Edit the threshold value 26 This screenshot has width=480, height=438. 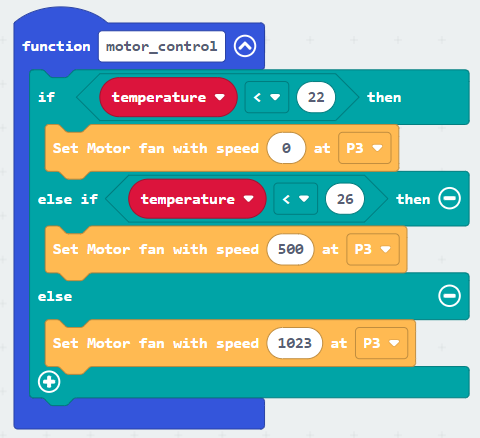pyautogui.click(x=345, y=199)
